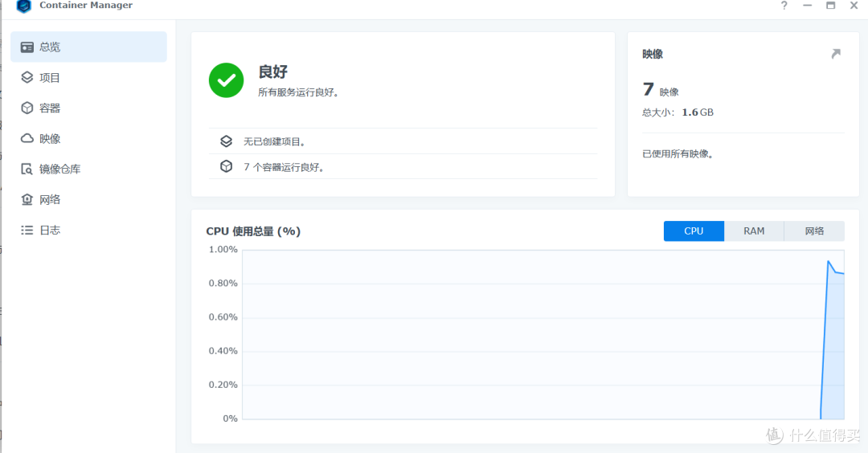Image resolution: width=868 pixels, height=453 pixels.
Task: Click the green healthy status checkmark icon
Action: pyautogui.click(x=226, y=80)
